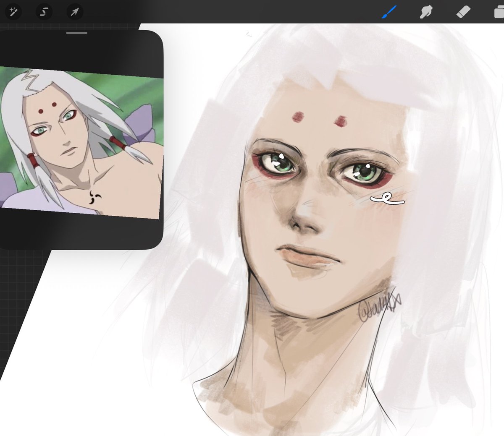Viewport: 504px width, 436px height.
Task: Open the Adjustments magic wand menu
Action: click(x=13, y=12)
